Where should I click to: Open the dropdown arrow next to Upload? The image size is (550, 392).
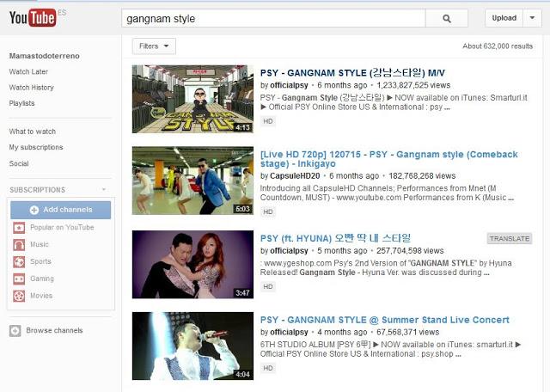coord(532,18)
